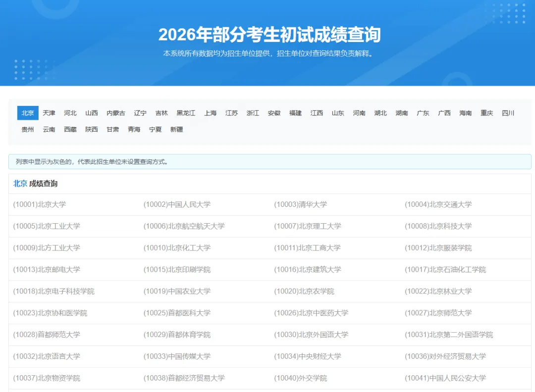Open (10002)中国人民大学 score query

tap(177, 204)
